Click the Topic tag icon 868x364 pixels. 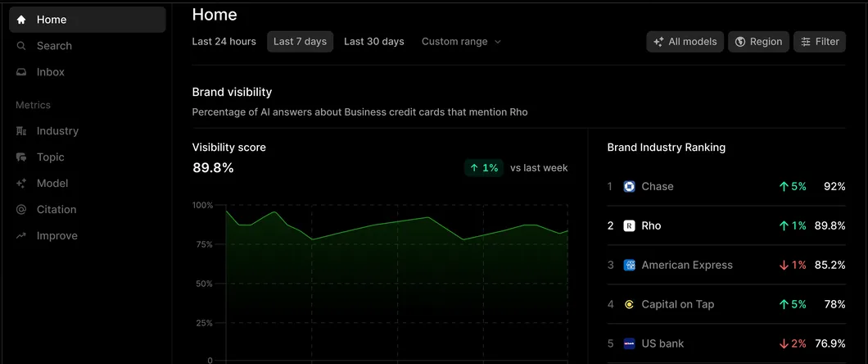[x=21, y=157]
